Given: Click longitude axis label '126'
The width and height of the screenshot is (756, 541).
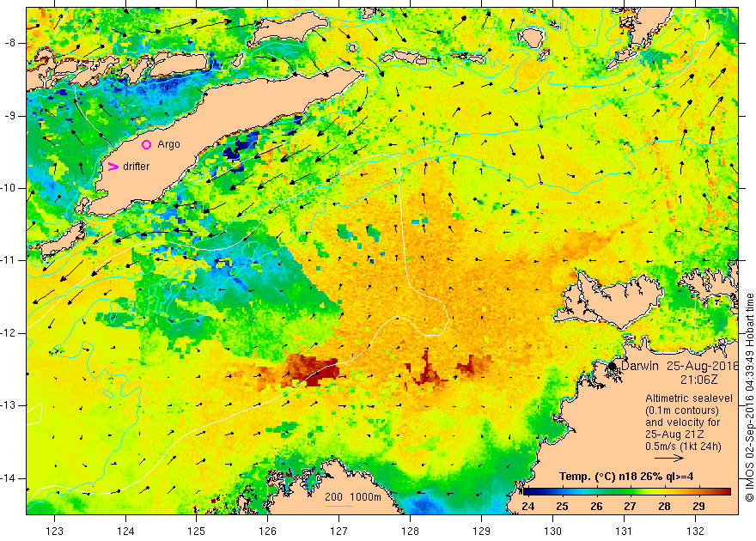Looking at the screenshot, I should pyautogui.click(x=267, y=531).
